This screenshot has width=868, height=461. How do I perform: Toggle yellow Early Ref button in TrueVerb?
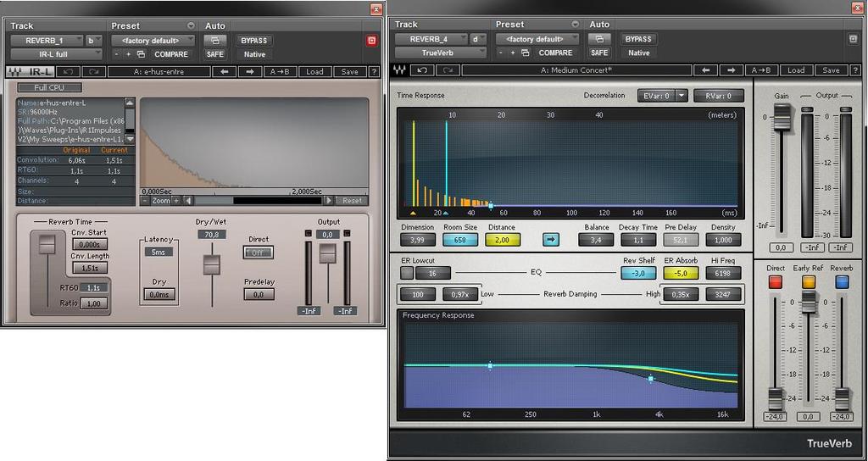point(809,282)
